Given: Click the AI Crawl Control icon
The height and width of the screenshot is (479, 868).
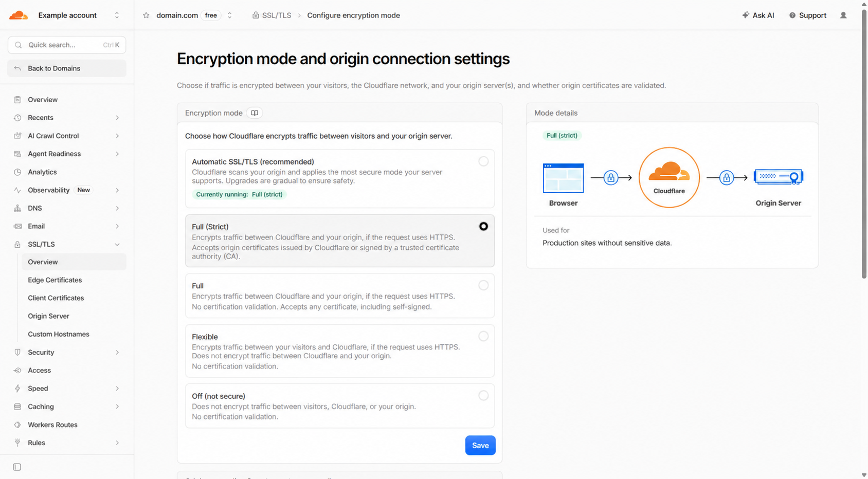Looking at the screenshot, I should click(x=17, y=136).
